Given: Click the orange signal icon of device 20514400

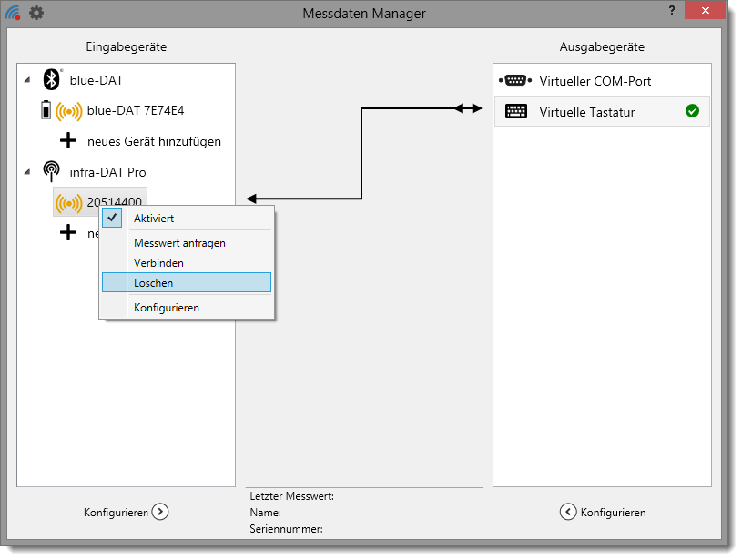Looking at the screenshot, I should [x=68, y=202].
